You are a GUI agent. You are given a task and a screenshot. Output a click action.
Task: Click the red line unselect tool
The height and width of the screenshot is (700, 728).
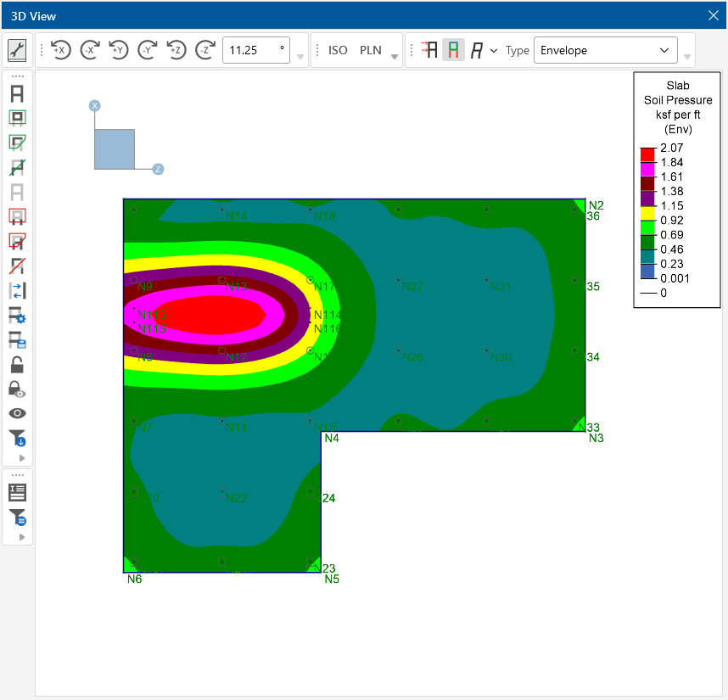(17, 266)
